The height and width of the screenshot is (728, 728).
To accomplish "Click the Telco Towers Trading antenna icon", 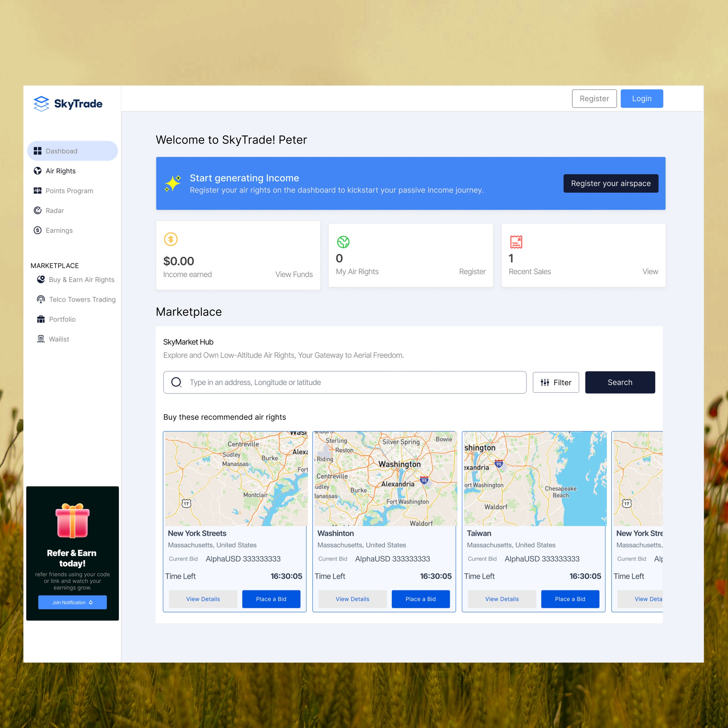I will click(x=41, y=299).
